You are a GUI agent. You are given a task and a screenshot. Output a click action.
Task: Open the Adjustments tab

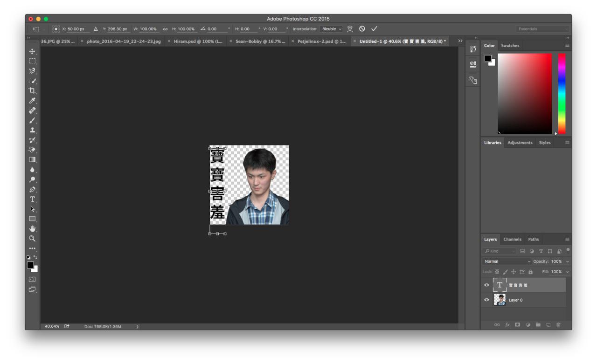(x=520, y=143)
